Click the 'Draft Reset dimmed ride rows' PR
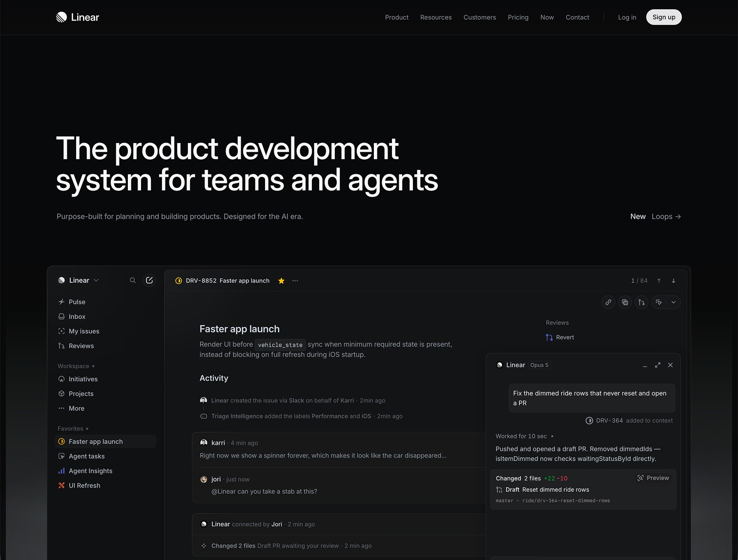Image resolution: width=738 pixels, height=560 pixels. coord(542,490)
